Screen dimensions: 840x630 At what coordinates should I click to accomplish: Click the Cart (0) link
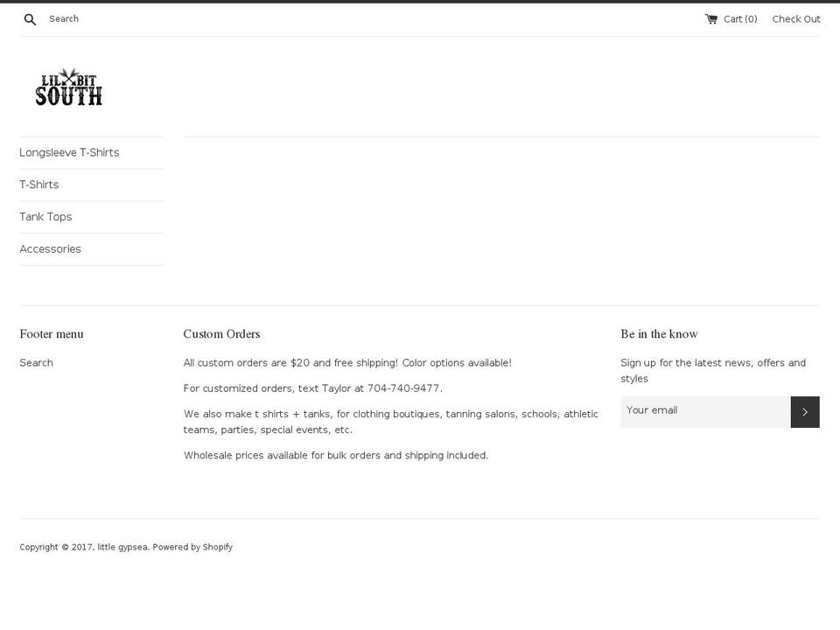coord(738,18)
